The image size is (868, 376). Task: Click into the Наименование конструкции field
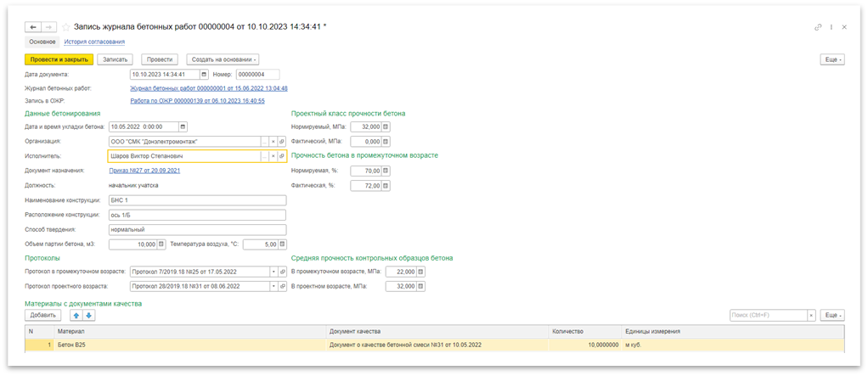click(197, 200)
